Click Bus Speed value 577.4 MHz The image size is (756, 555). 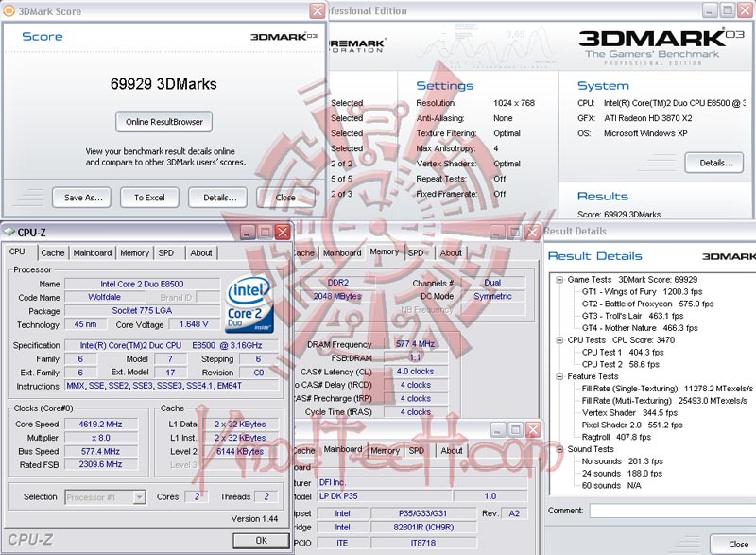(101, 451)
